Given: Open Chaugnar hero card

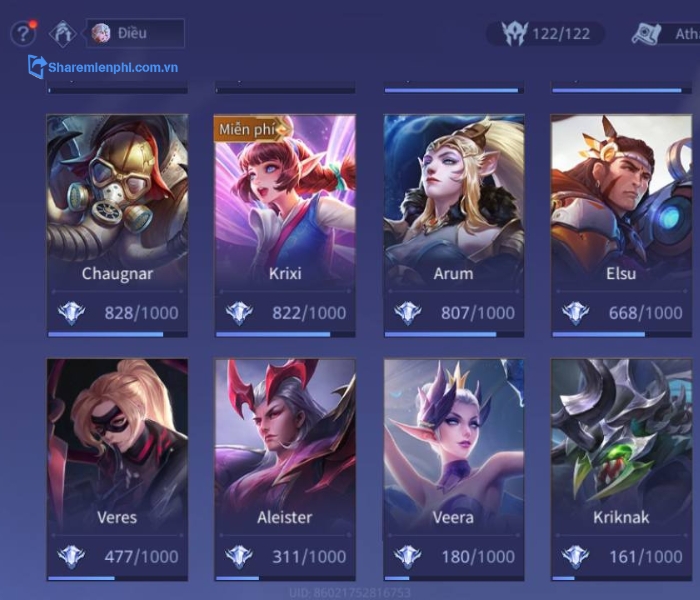Looking at the screenshot, I should point(117,225).
